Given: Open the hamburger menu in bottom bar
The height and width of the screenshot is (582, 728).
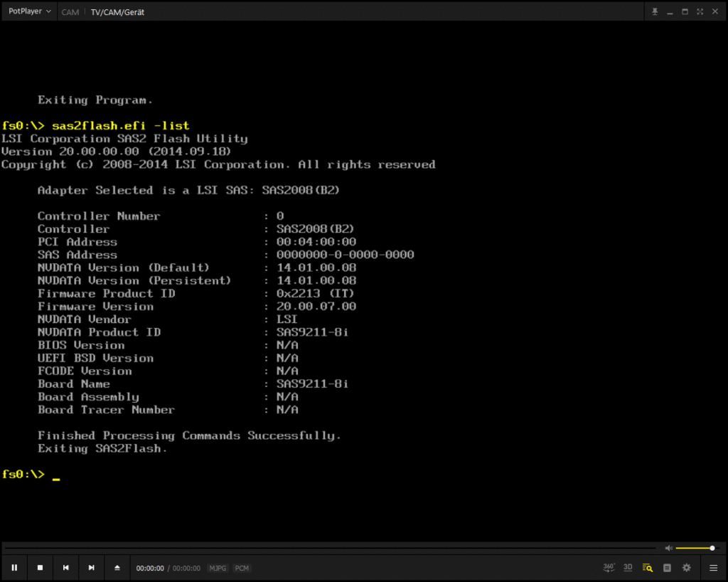Looking at the screenshot, I should tap(713, 568).
